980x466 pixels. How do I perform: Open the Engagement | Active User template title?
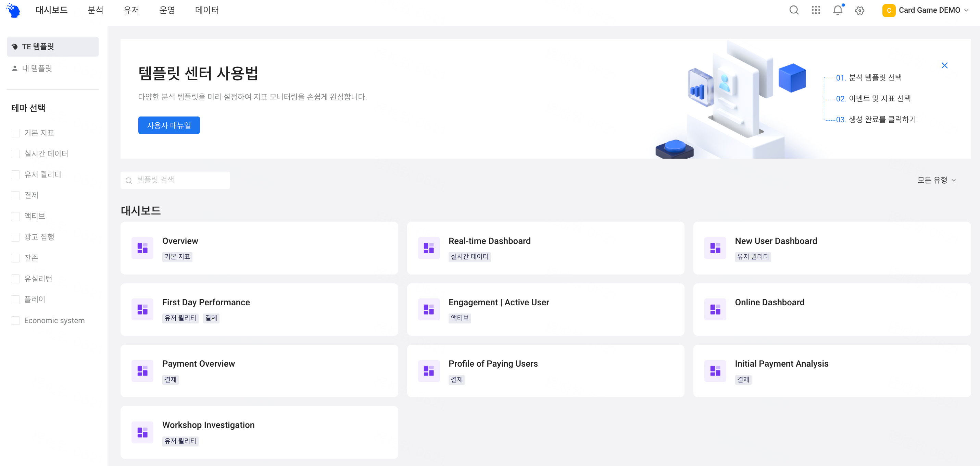(x=499, y=302)
